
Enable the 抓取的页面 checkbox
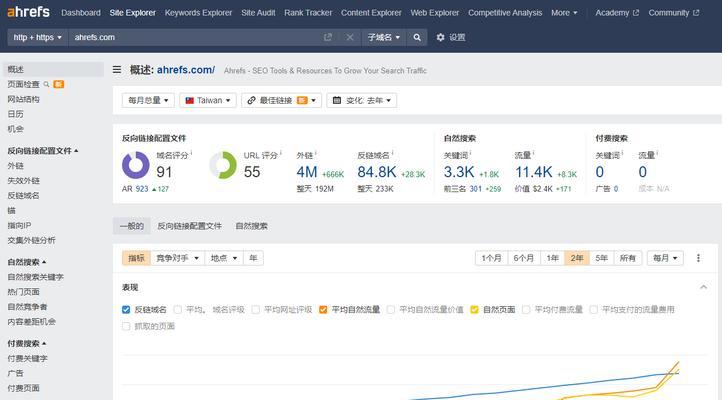(x=126, y=326)
